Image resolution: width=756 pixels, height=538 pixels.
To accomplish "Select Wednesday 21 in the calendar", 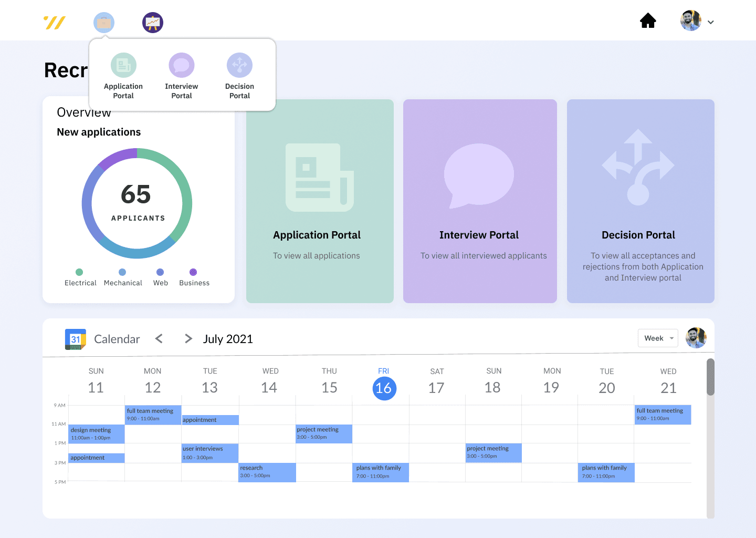I will 668,388.
